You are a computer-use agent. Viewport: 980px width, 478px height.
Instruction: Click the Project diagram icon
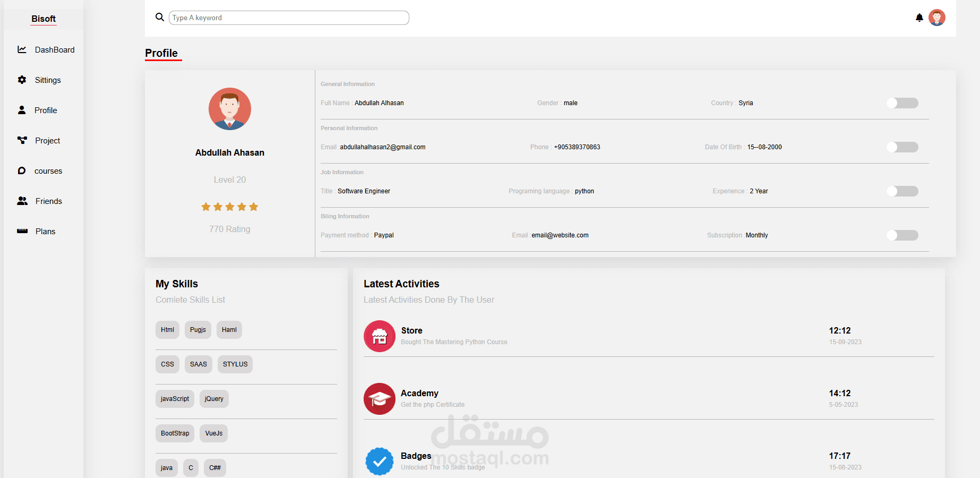point(22,140)
